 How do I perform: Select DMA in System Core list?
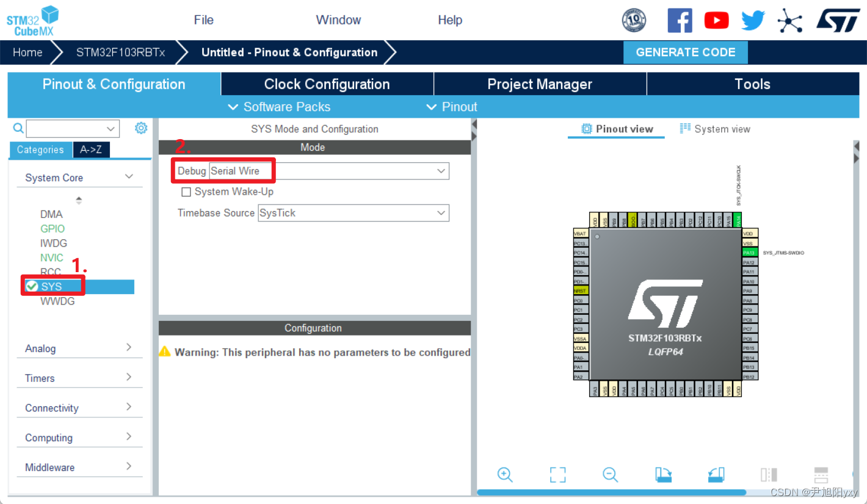click(x=51, y=214)
